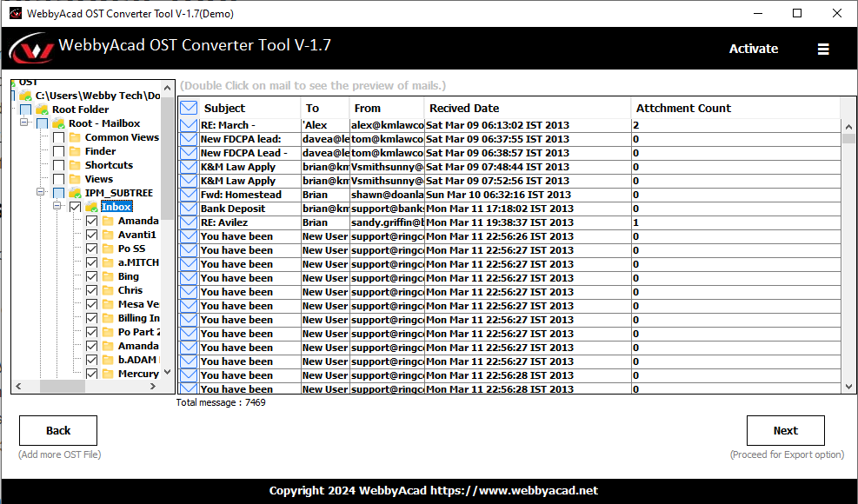Collapse the IPM_SUBTREE tree node
This screenshot has width=858, height=504.
[x=41, y=192]
